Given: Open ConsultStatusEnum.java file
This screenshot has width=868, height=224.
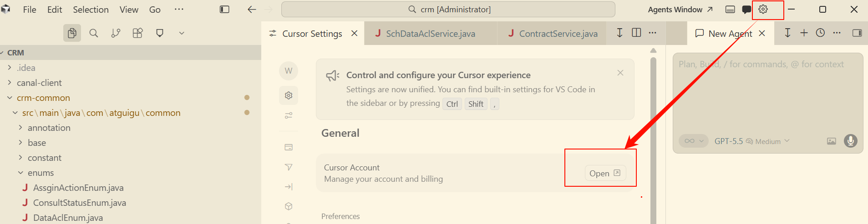Looking at the screenshot, I should pos(131,203).
